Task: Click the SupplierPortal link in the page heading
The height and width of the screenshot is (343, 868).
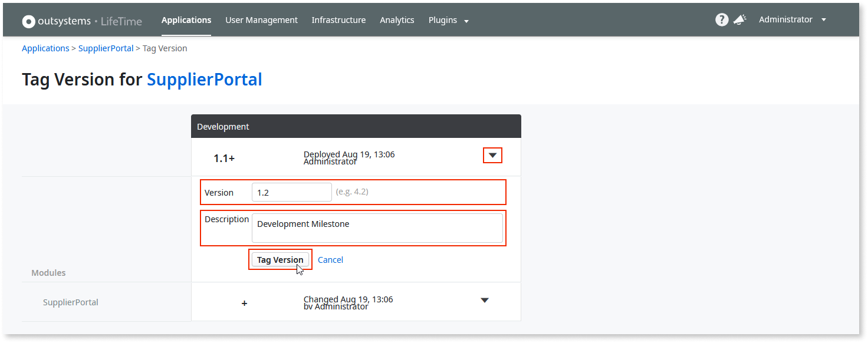Action: click(x=204, y=79)
